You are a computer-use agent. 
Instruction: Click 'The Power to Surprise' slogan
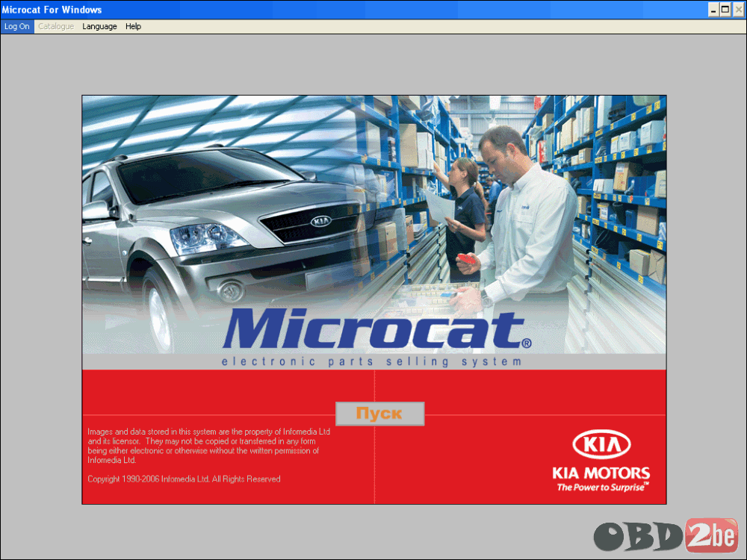(x=603, y=487)
